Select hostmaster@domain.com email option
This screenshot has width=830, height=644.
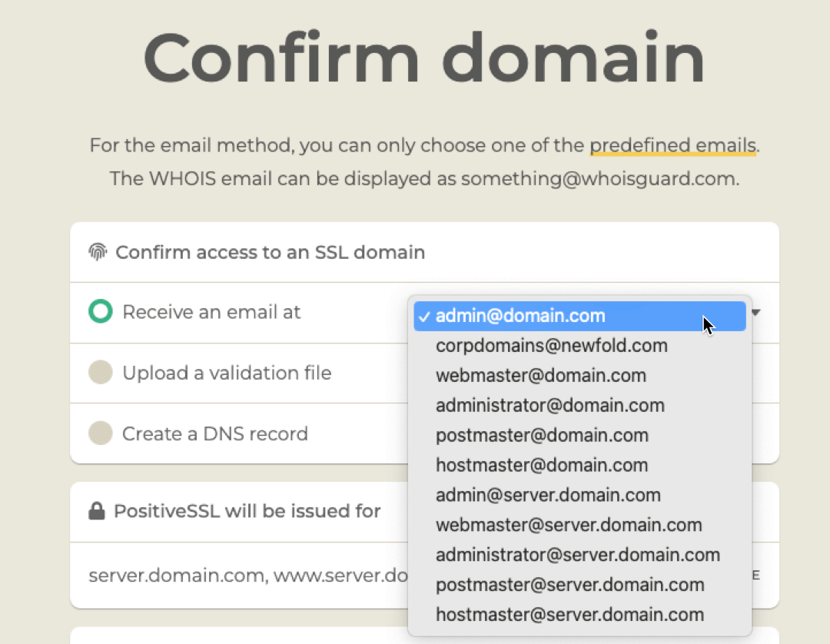pyautogui.click(x=579, y=465)
